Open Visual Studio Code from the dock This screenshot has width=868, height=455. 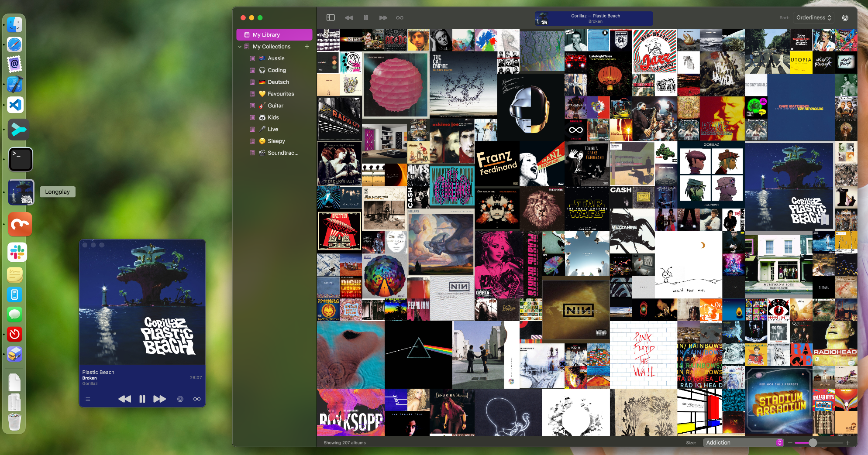coord(15,105)
